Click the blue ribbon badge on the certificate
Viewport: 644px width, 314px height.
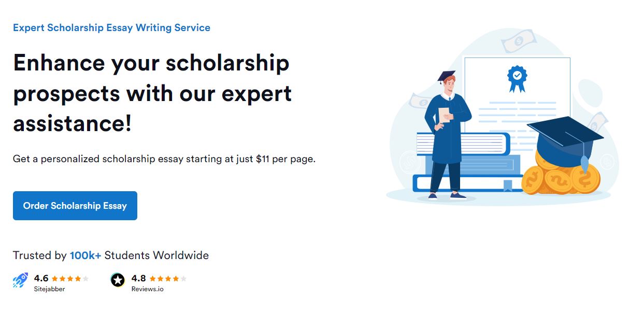[517, 78]
